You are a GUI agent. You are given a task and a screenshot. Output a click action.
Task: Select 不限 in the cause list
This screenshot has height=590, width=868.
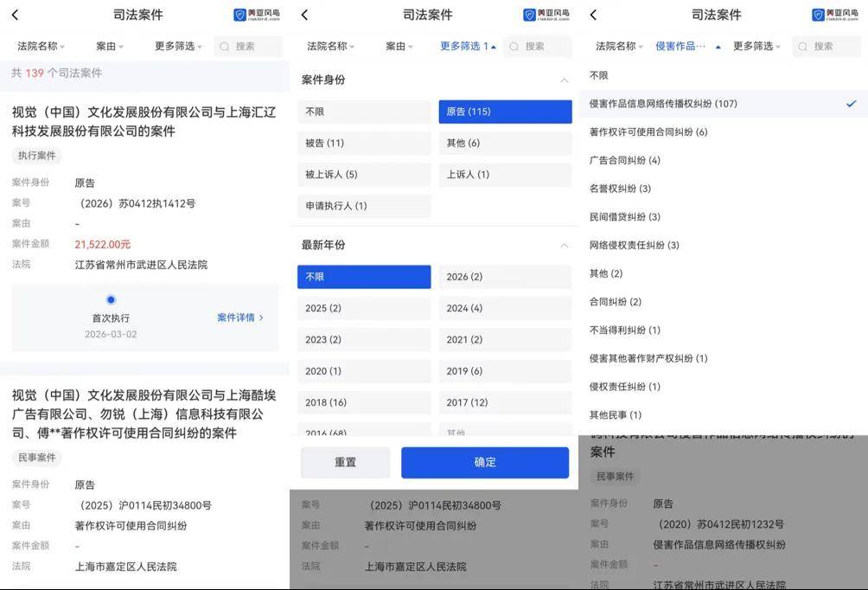pyautogui.click(x=723, y=75)
